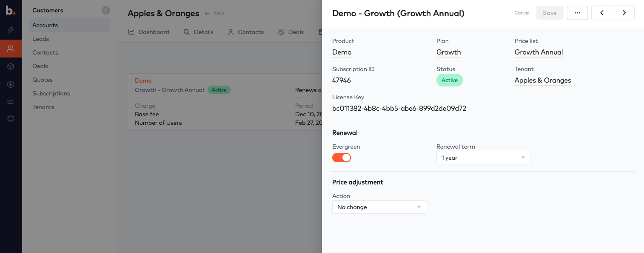This screenshot has width=644, height=253.
Task: Click the Number of Users charge row
Action: point(158,123)
